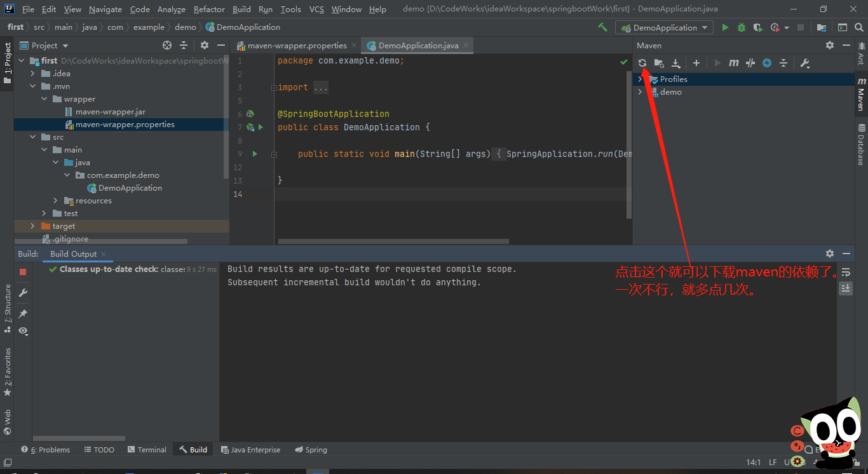Toggle scroll to end in Build output
The image size is (868, 474).
click(x=846, y=288)
